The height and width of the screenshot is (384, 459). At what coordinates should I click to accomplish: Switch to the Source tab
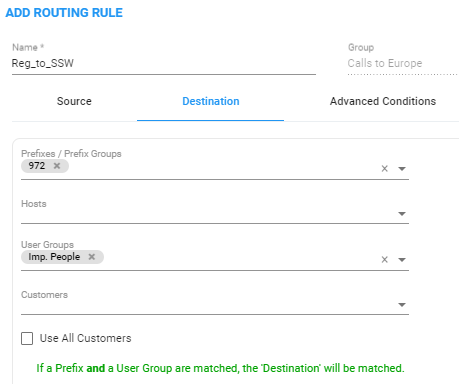[74, 101]
